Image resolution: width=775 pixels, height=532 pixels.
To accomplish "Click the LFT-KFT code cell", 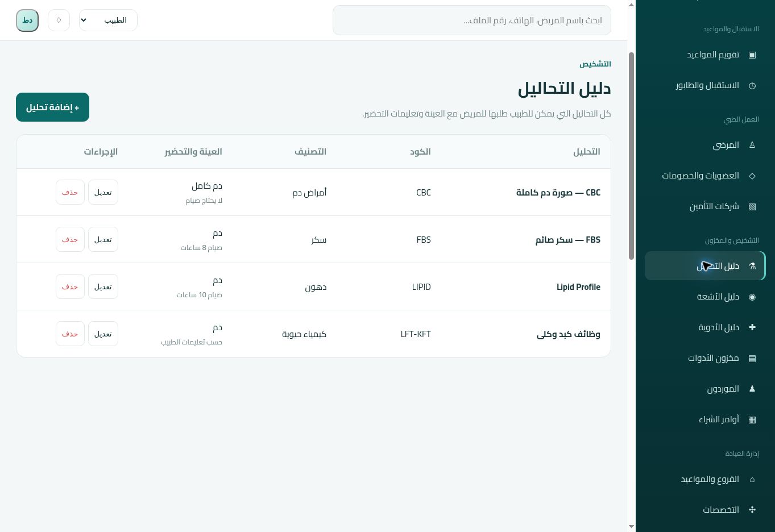I will pyautogui.click(x=416, y=334).
